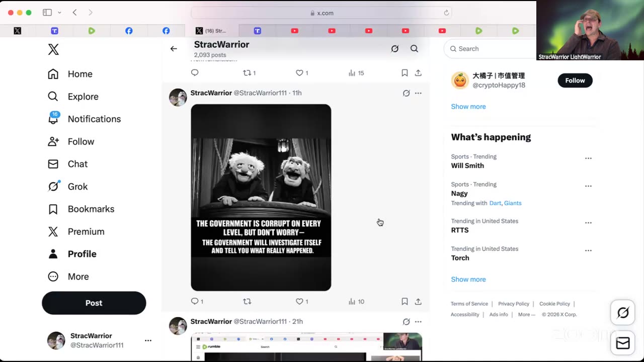This screenshot has height=362, width=644.
Task: Share the post with 15 views
Action: click(418, 73)
